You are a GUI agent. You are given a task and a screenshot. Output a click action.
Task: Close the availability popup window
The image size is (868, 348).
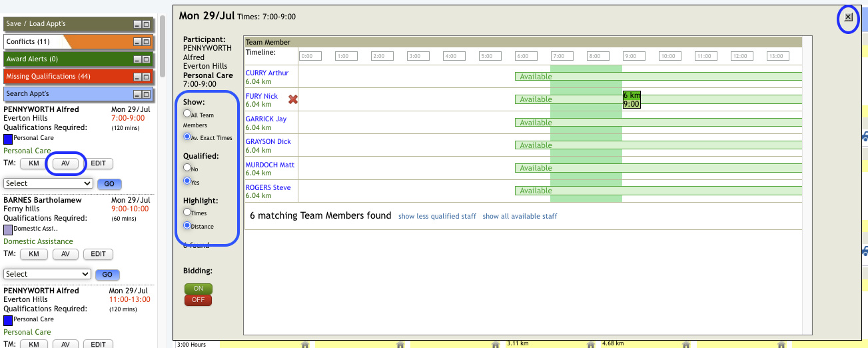coord(848,17)
